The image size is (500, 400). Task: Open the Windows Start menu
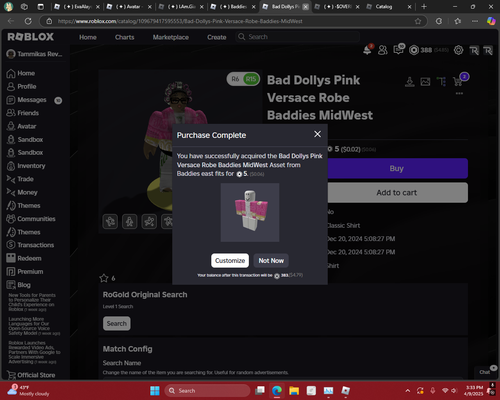(x=155, y=390)
